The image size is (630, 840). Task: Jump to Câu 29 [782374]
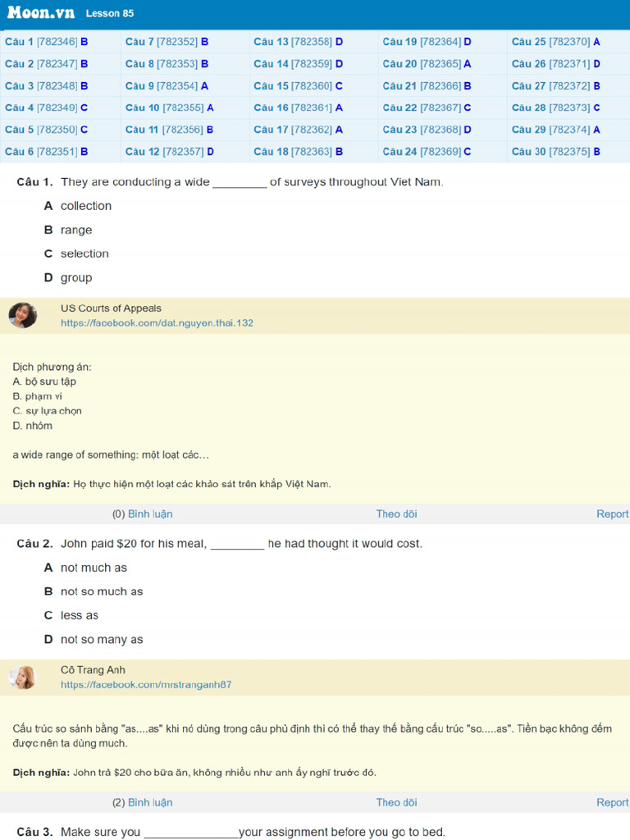coord(556,130)
